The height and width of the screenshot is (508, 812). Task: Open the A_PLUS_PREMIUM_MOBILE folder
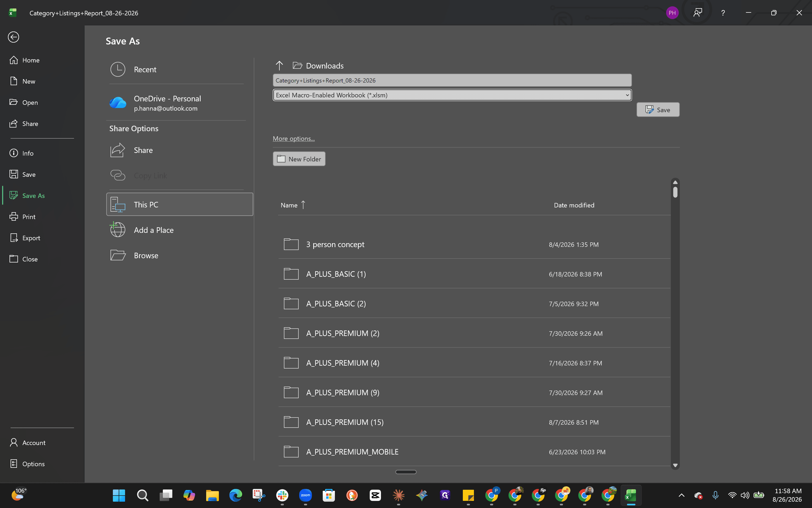474,452
